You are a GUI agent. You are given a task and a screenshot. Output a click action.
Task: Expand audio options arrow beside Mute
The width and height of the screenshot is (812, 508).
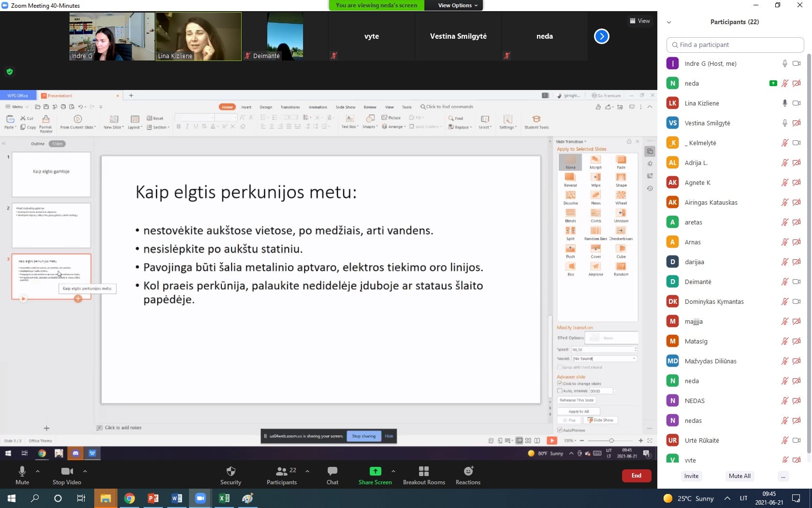[38, 471]
